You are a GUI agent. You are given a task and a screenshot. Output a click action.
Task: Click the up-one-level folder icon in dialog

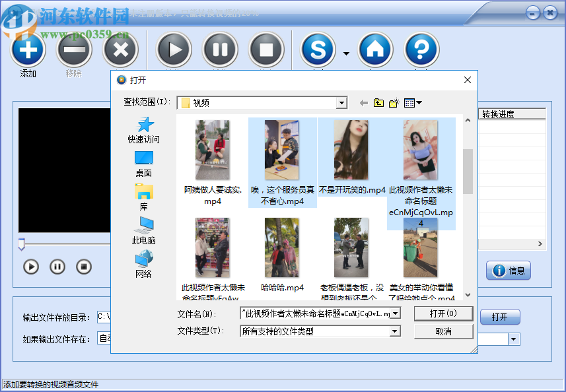(377, 103)
